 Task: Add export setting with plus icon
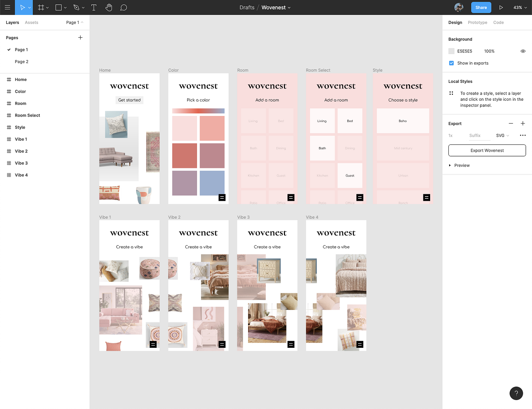point(523,123)
